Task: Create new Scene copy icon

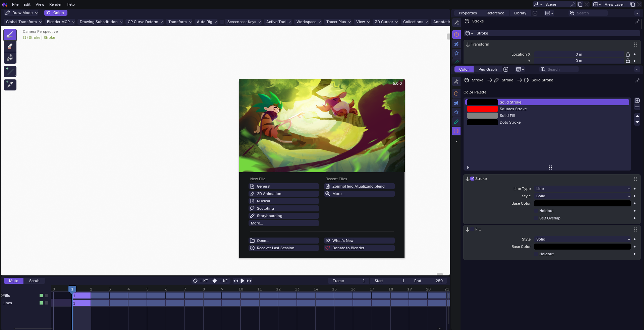Action: (580, 4)
